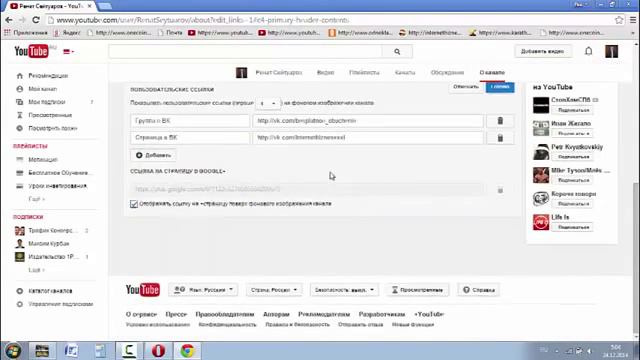Image resolution: width=640 pixels, height=360 pixels.
Task: Focus the YouTube search field
Action: tap(245, 52)
